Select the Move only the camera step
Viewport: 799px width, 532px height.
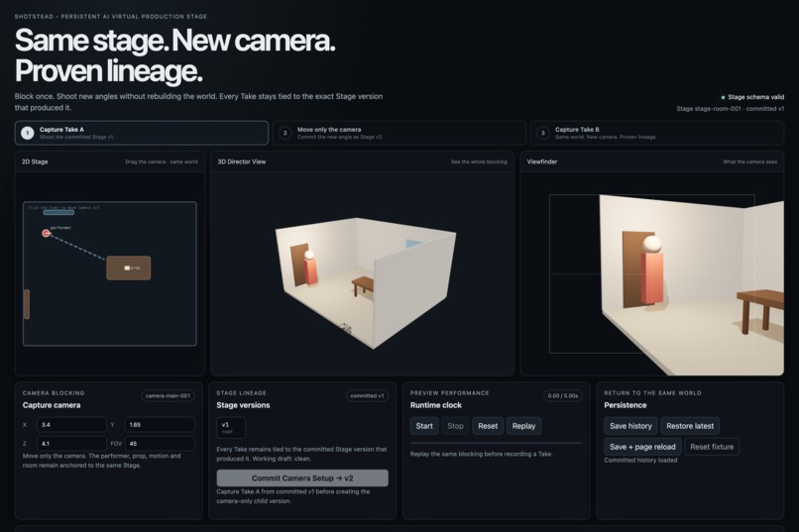click(399, 133)
